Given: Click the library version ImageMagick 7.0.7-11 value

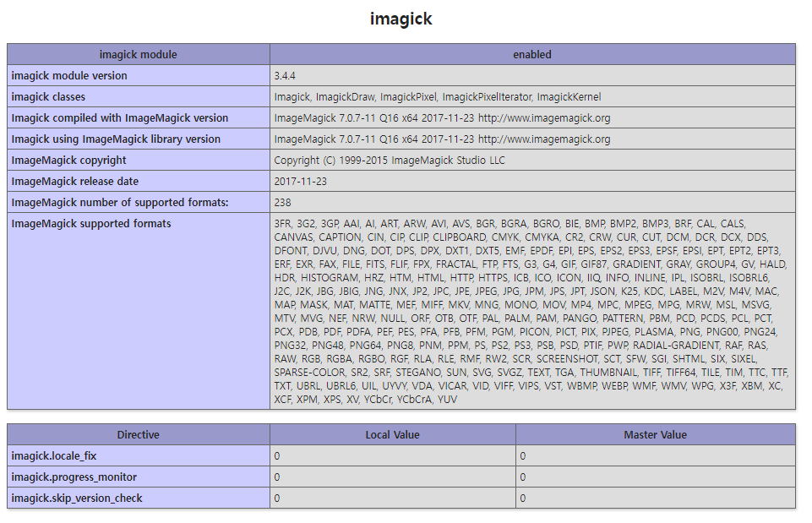Looking at the screenshot, I should click(442, 139).
